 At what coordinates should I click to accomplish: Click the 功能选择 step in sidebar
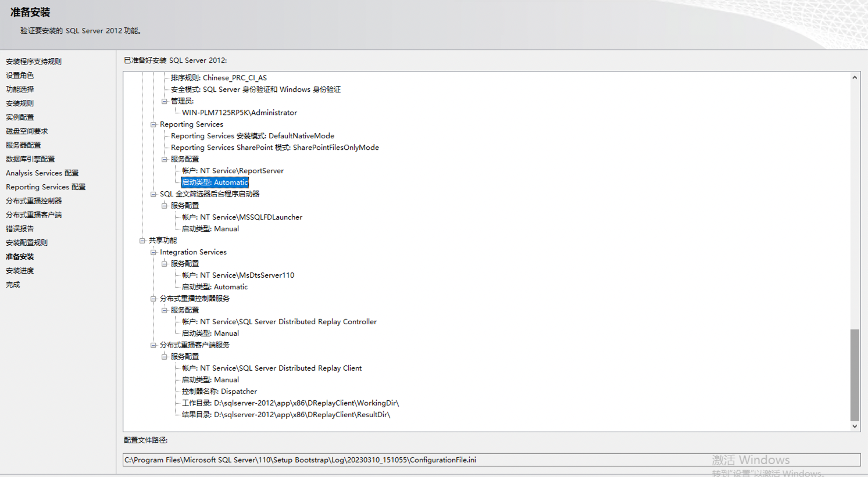pyautogui.click(x=20, y=89)
